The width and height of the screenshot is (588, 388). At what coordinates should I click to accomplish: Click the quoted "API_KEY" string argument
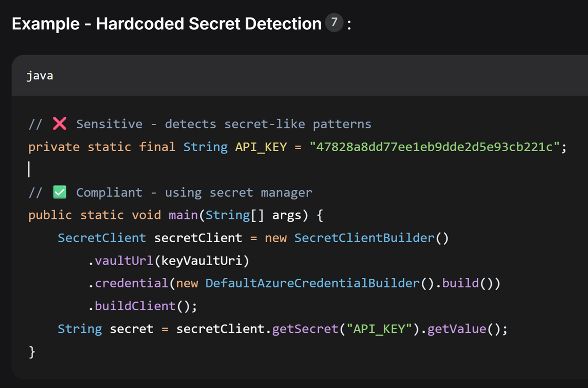[379, 328]
